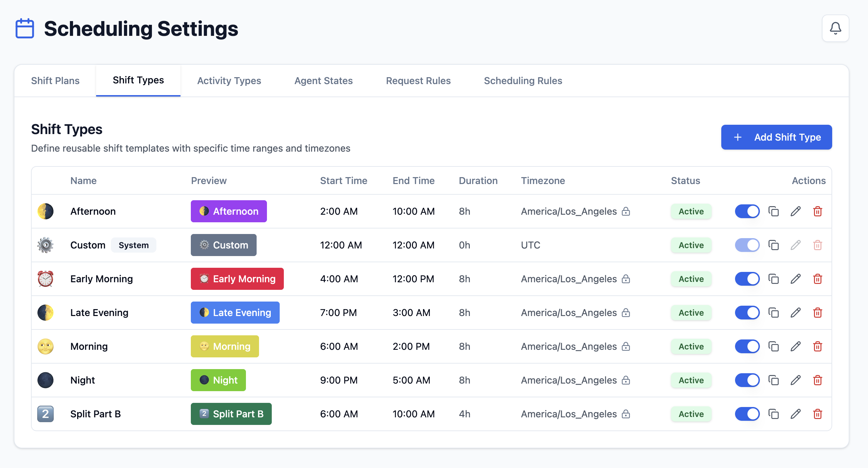Switch off the Morning shift toggle
The image size is (868, 468).
(x=747, y=346)
